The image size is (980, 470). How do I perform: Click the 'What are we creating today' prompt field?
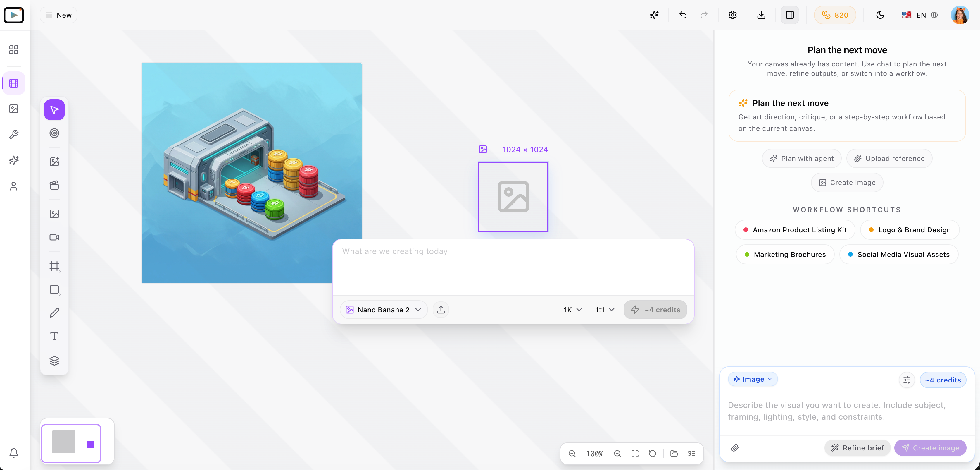tap(513, 267)
